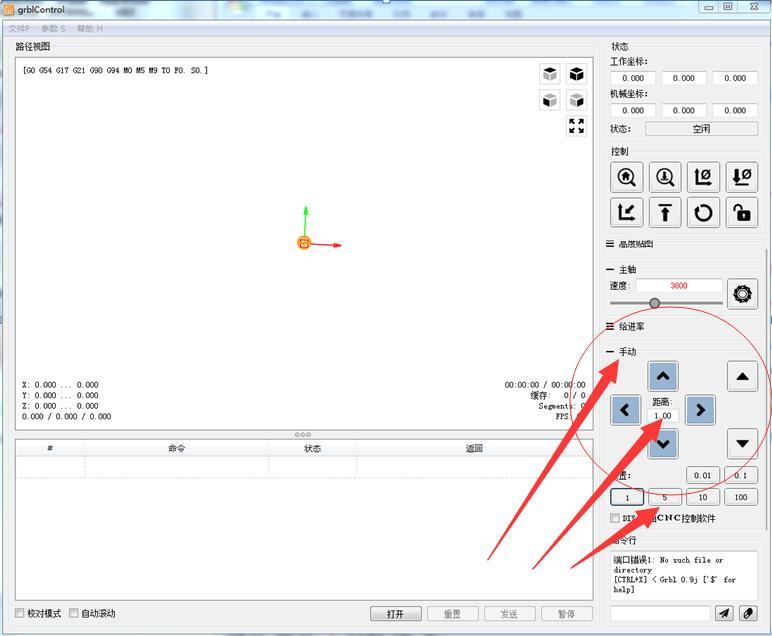Adjust the spindle speed slider handle

tap(654, 303)
